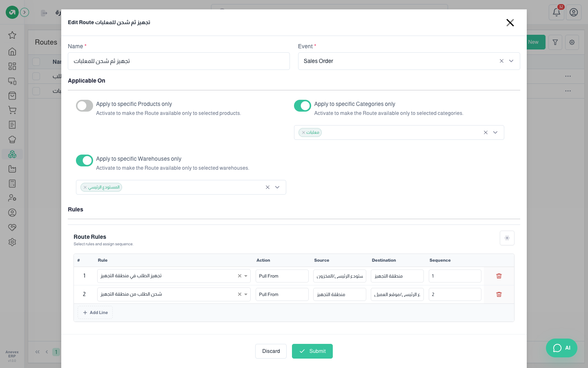The image size is (588, 368).
Task: Open user profile menu
Action: pos(574,12)
